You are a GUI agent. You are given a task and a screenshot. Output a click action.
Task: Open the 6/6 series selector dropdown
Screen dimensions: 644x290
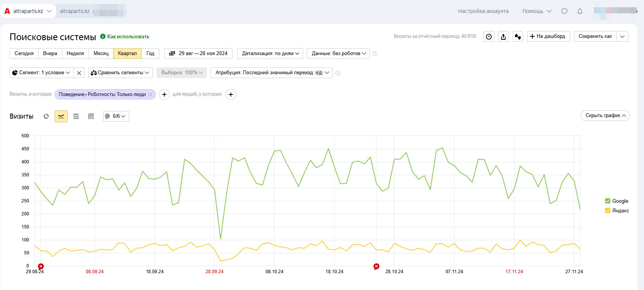tap(116, 116)
